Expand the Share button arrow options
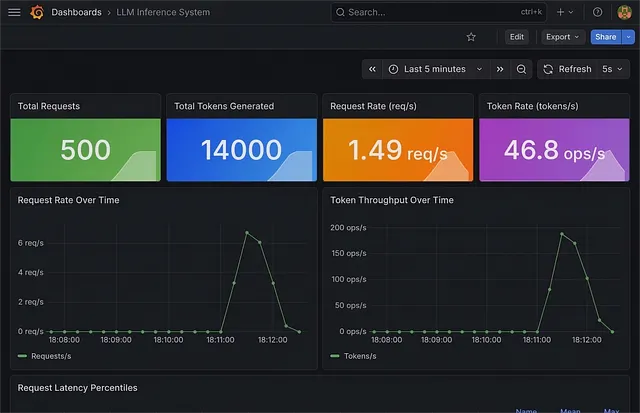Image resolution: width=640 pixels, height=413 pixels. tap(628, 37)
